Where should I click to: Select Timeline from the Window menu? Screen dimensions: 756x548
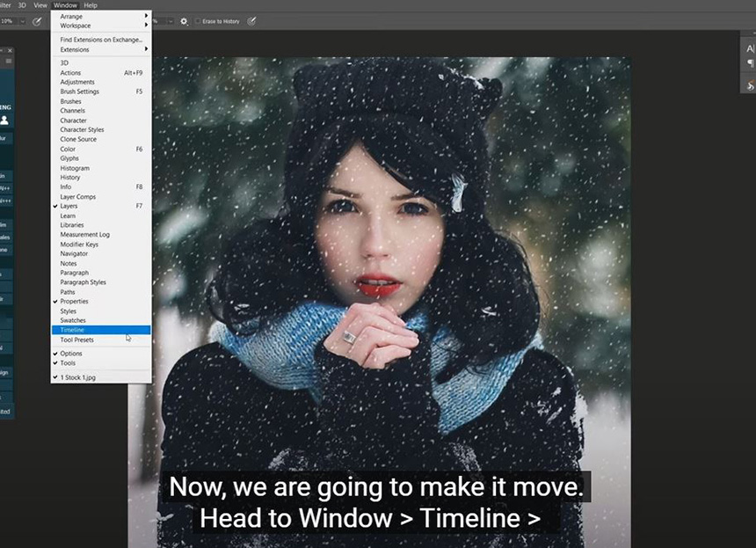[x=72, y=330]
